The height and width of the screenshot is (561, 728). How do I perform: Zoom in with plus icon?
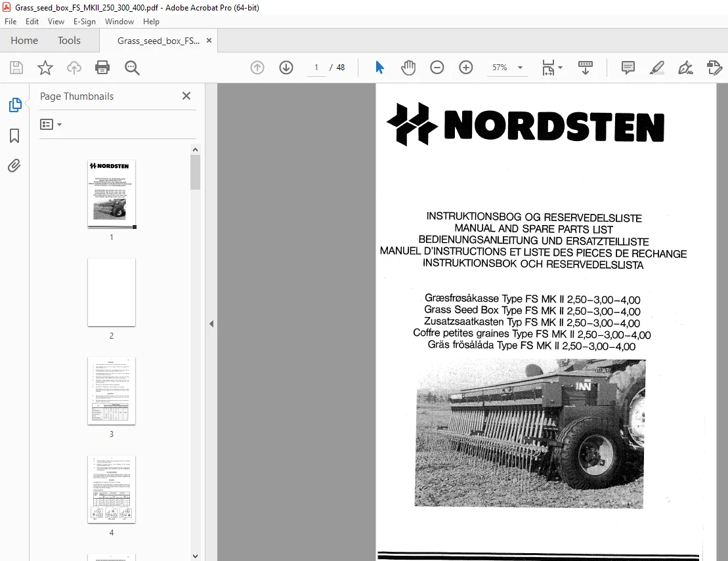[x=465, y=68]
